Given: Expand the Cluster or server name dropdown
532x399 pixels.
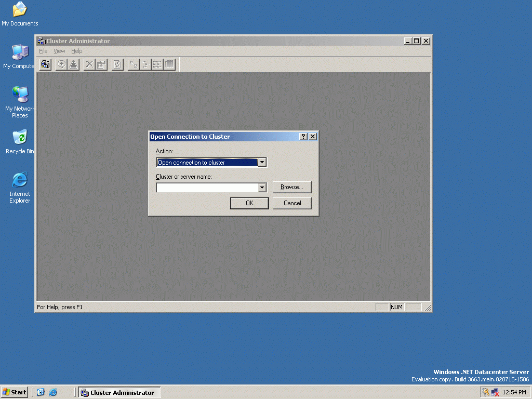Looking at the screenshot, I should coord(262,188).
